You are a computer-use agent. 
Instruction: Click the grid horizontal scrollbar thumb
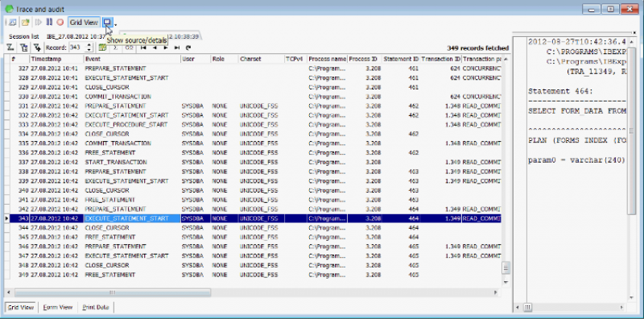[x=113, y=292]
